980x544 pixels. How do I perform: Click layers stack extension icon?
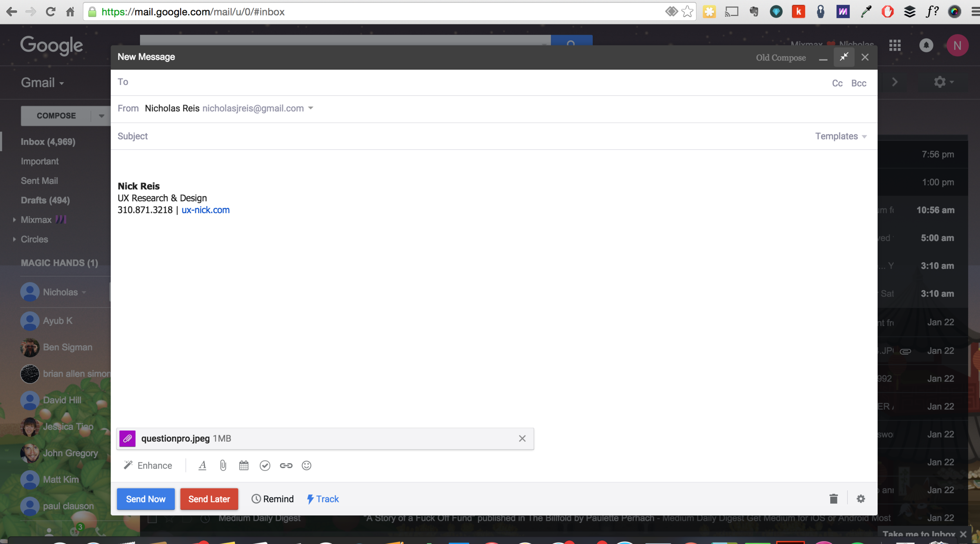[909, 12]
